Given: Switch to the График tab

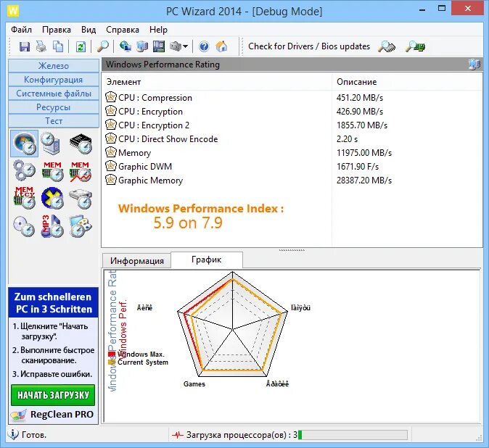Looking at the screenshot, I should click(x=207, y=260).
